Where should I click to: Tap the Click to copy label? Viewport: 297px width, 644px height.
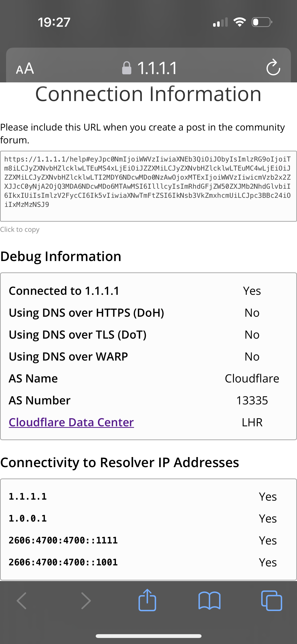coord(20,230)
